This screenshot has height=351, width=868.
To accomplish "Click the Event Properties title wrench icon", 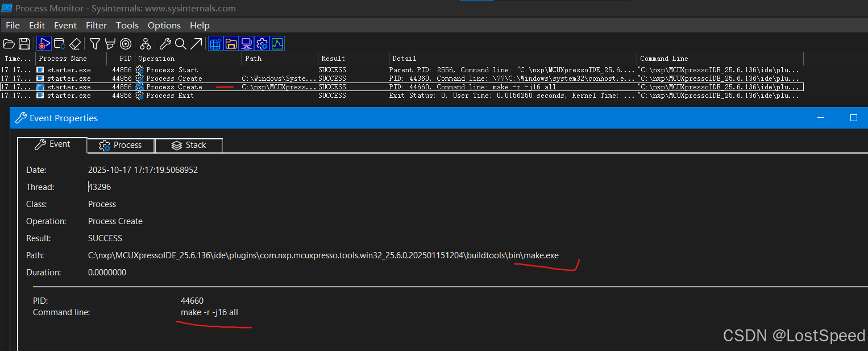I will point(21,118).
